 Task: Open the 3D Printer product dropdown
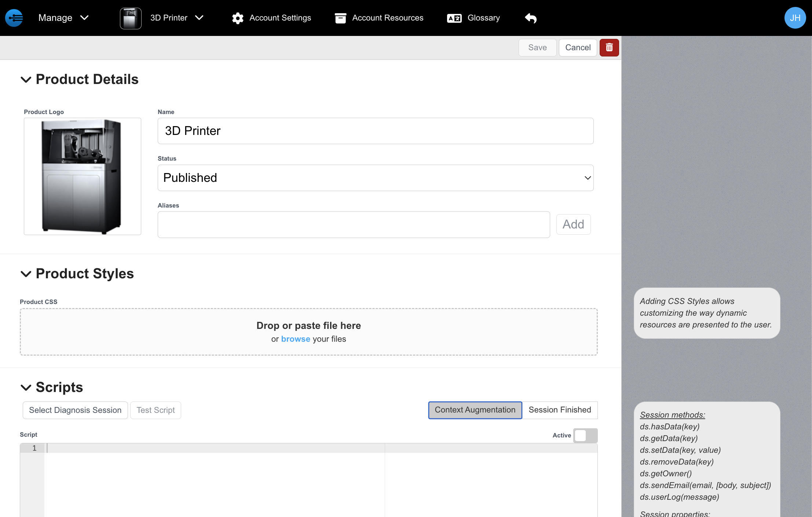(177, 18)
